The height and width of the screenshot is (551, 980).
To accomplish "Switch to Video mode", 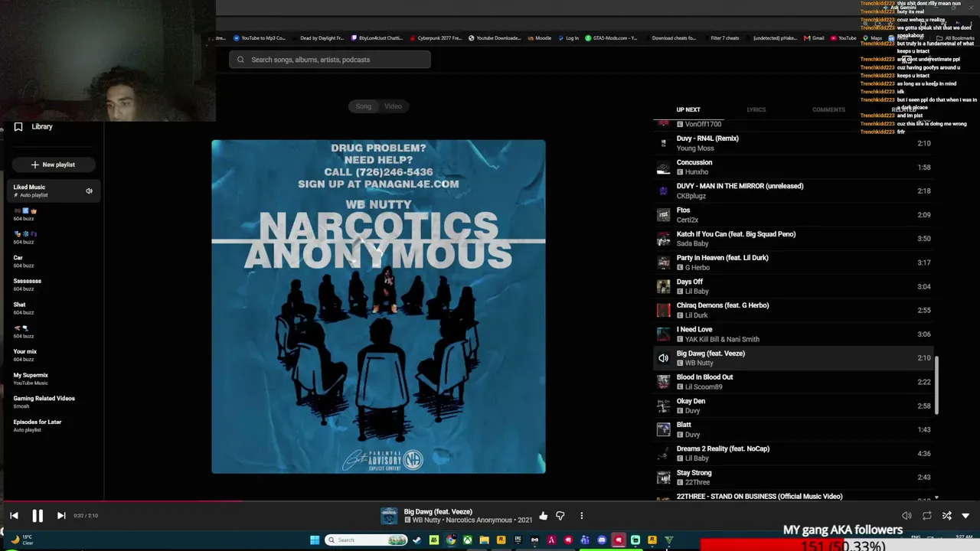I will pyautogui.click(x=393, y=106).
